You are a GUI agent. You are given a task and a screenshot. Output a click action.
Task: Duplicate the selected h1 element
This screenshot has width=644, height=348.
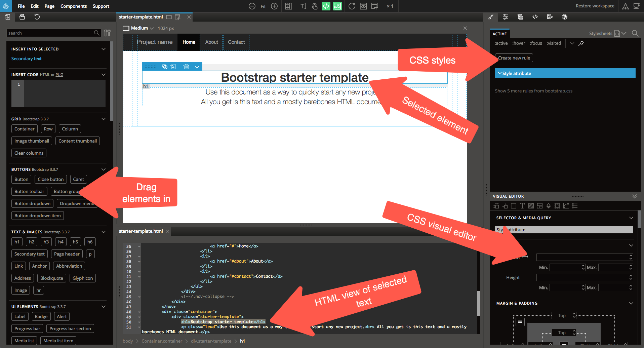[x=165, y=67]
